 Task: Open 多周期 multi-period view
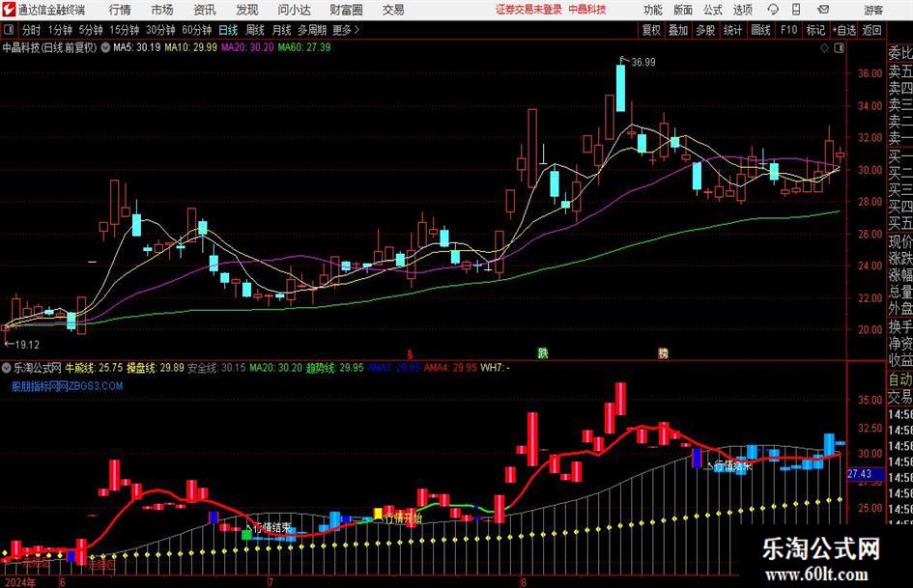311,30
